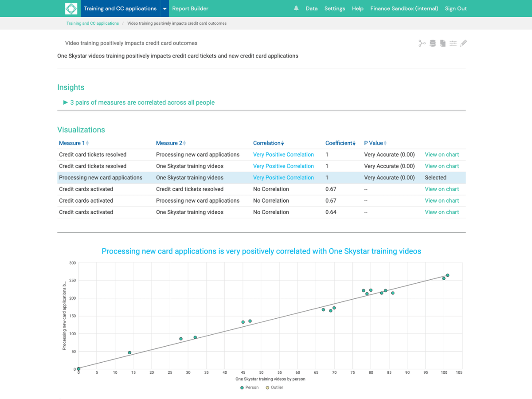Open the Report Builder menu
532x399 pixels.
[x=190, y=8]
